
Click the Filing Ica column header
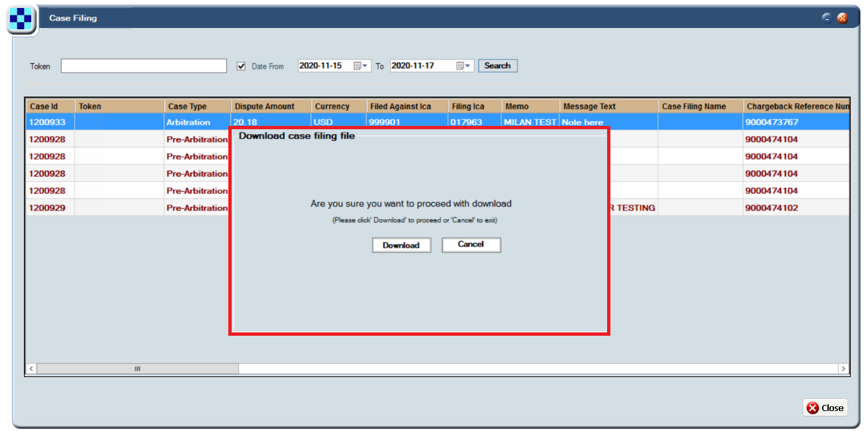pos(475,107)
